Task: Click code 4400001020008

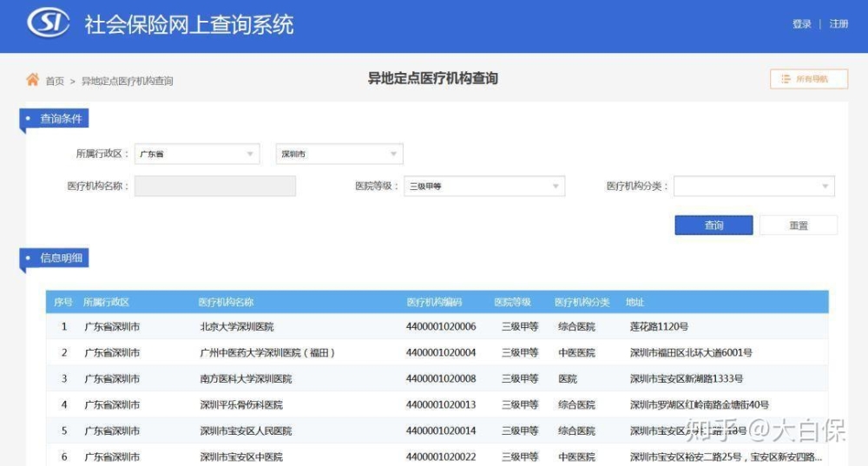Action: (441, 378)
